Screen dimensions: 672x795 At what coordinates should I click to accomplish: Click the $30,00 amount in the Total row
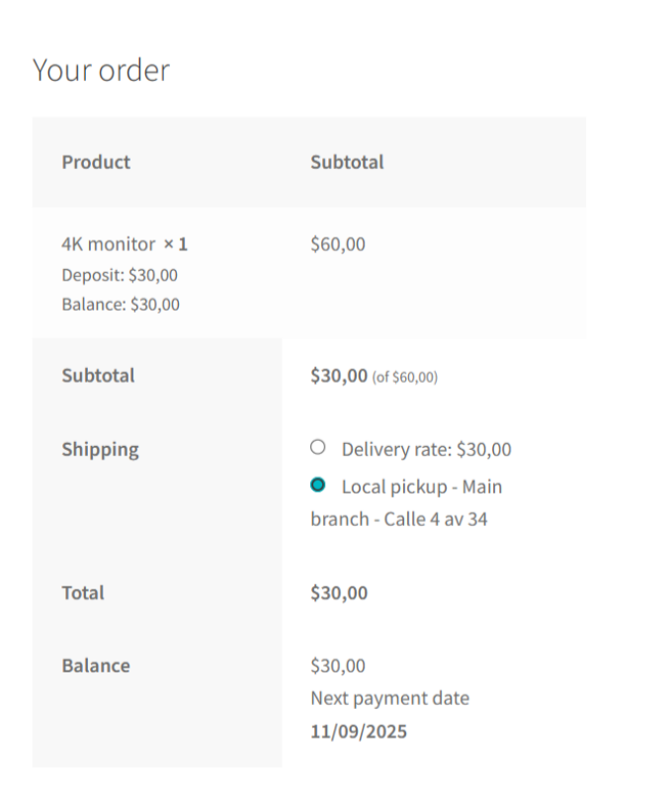click(339, 593)
